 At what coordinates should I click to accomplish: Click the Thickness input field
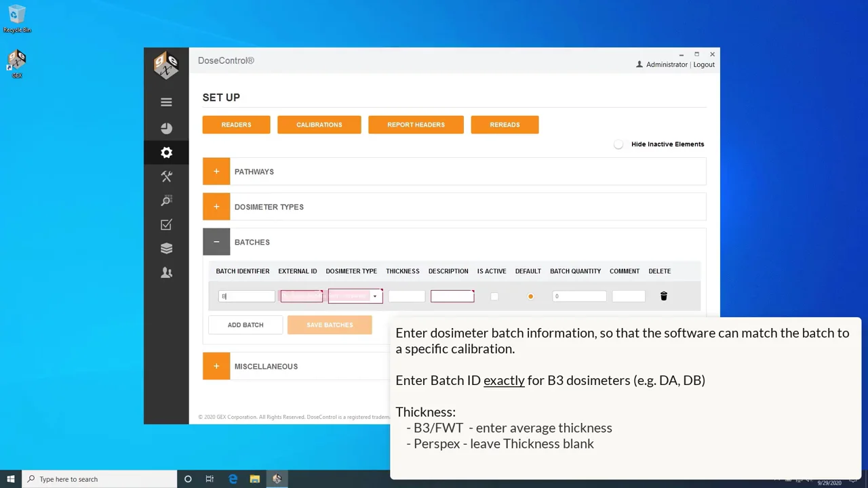pos(407,296)
